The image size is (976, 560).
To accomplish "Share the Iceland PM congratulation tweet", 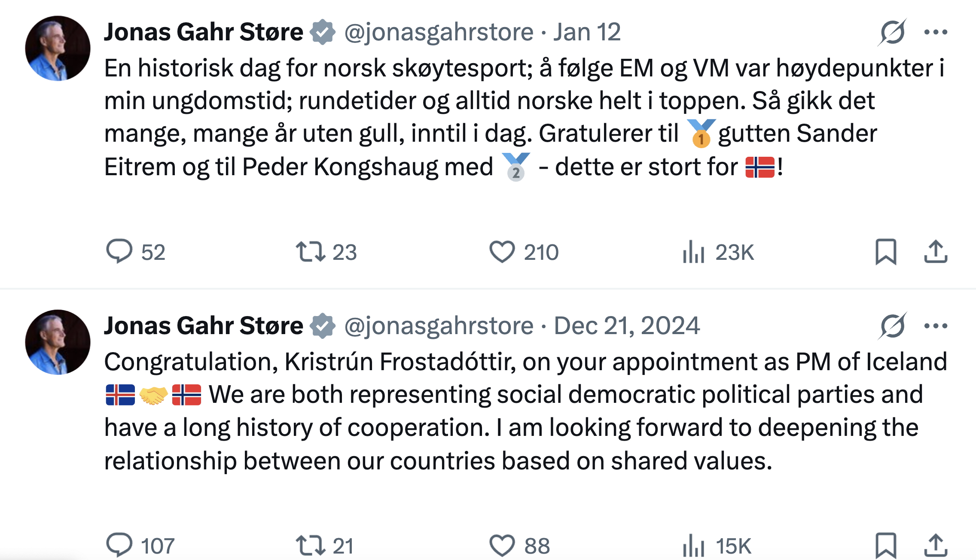I will [x=935, y=545].
